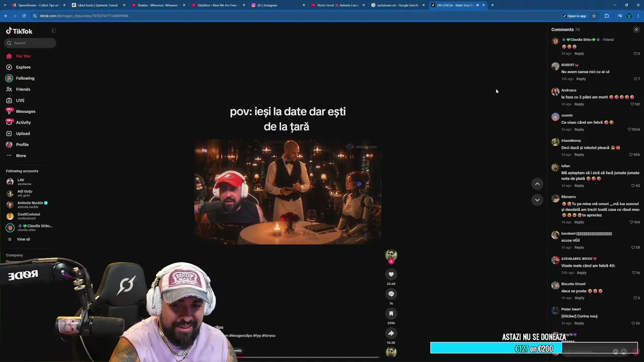Like bacsbani's comment with 58 likes
Image resolution: width=644 pixels, height=362 pixels.
tap(633, 247)
